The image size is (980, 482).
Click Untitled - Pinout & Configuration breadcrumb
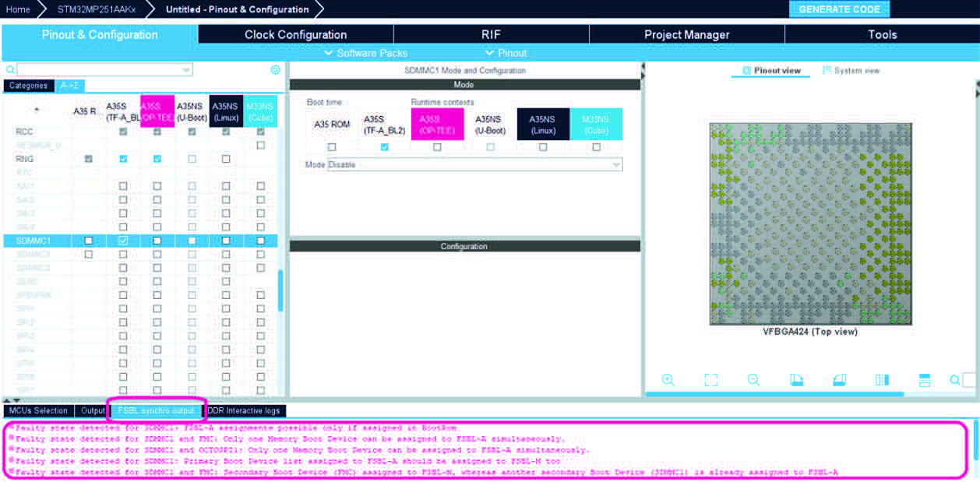pos(237,9)
